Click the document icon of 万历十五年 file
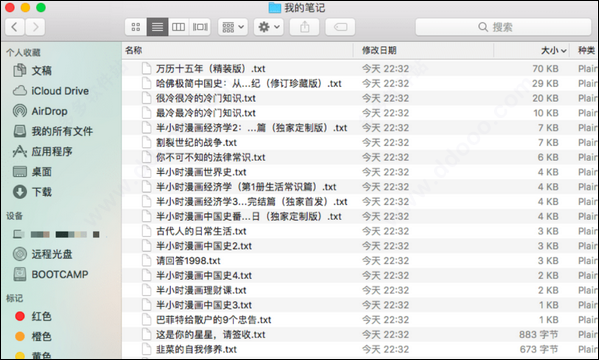Viewport: 599px width, 360px height. [x=146, y=68]
